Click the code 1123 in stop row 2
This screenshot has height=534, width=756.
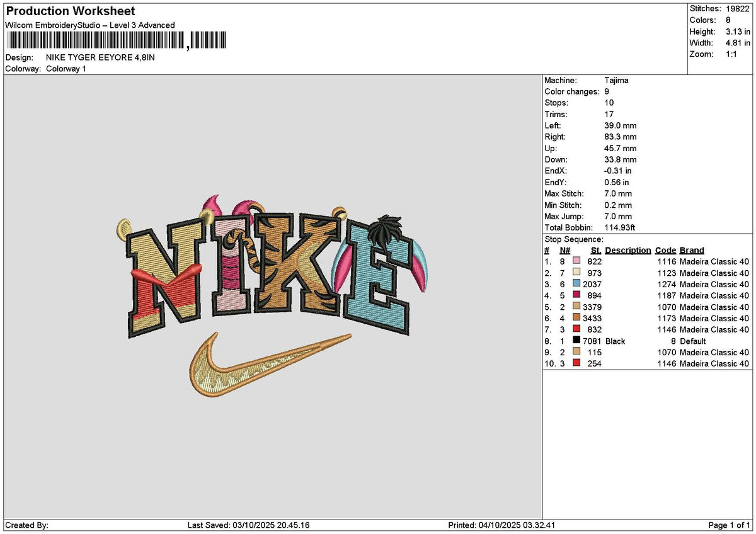[x=667, y=273]
